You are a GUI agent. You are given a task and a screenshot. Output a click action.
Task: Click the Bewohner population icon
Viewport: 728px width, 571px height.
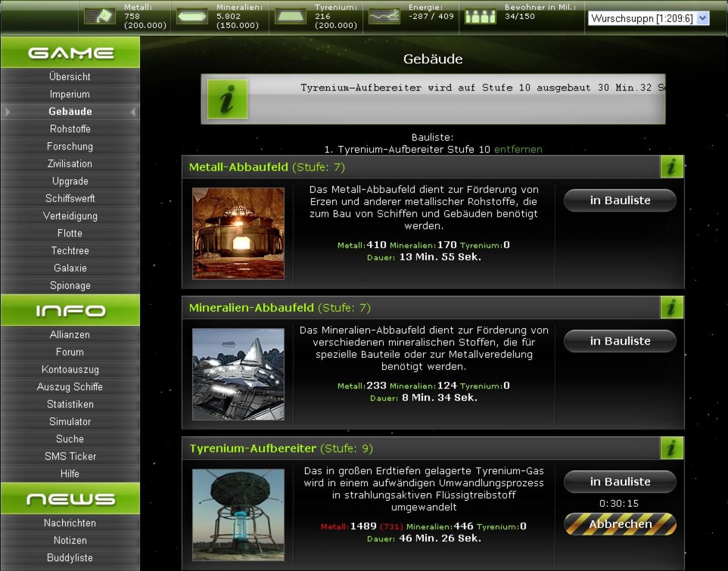481,16
